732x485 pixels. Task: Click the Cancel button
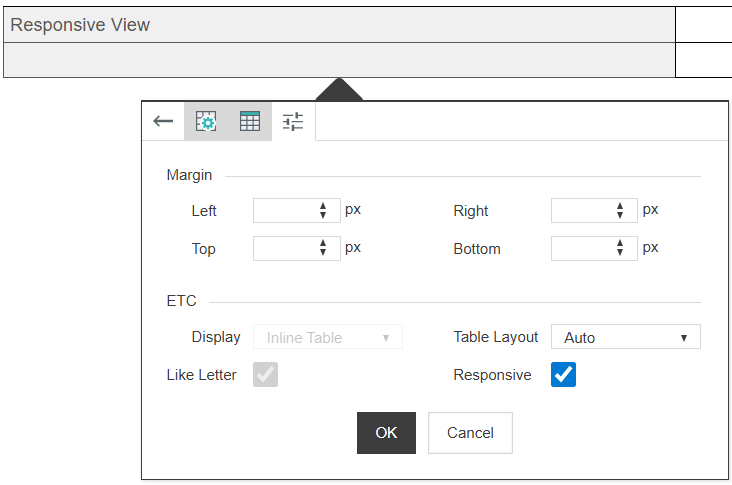tap(470, 433)
